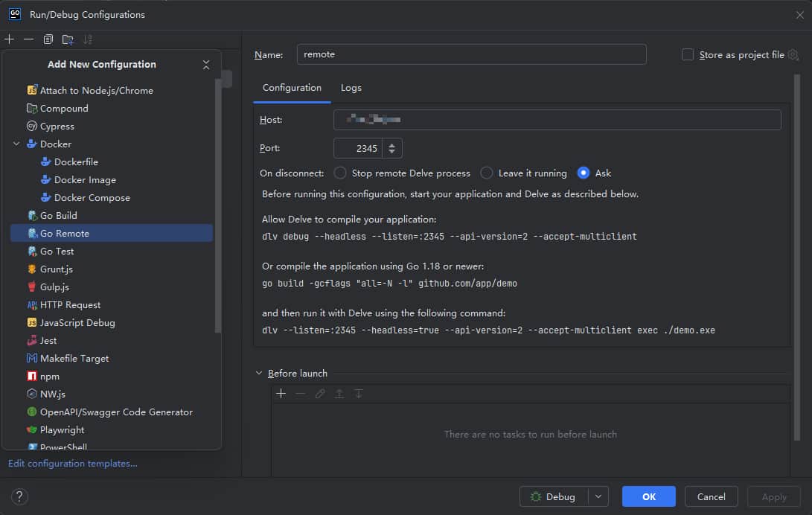Click the Cancel button
The height and width of the screenshot is (515, 812).
pyautogui.click(x=711, y=497)
